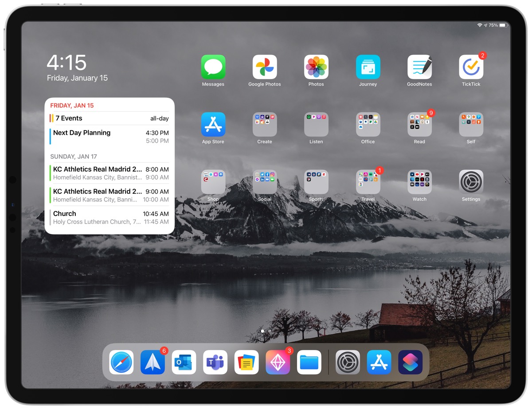Open the TickTick app

(471, 67)
